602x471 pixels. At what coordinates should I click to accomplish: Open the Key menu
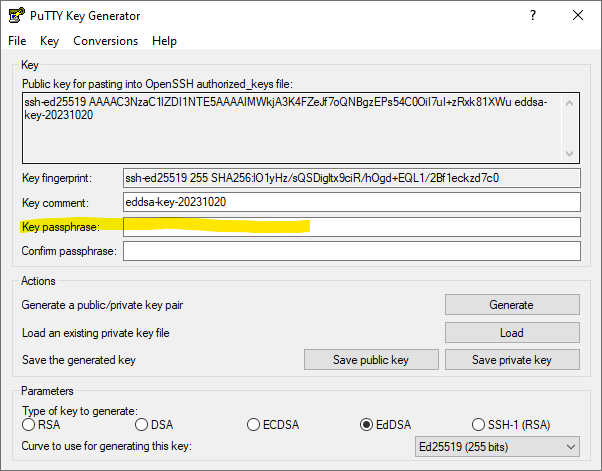(x=50, y=41)
